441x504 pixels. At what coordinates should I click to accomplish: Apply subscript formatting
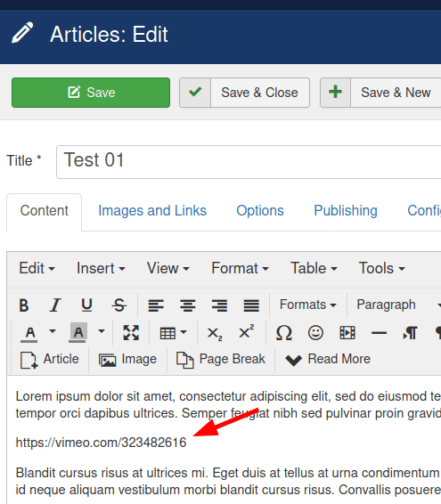tap(215, 333)
